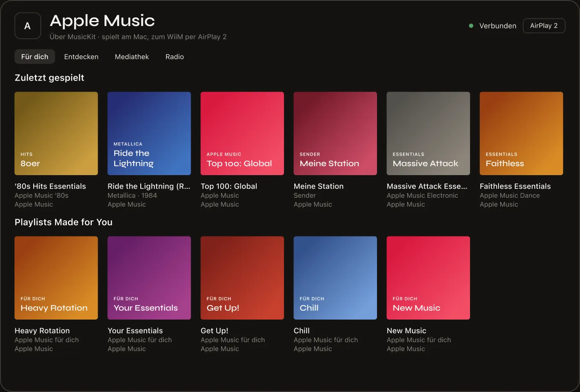Click the 'Meine Station' title below its cover

pyautogui.click(x=319, y=186)
